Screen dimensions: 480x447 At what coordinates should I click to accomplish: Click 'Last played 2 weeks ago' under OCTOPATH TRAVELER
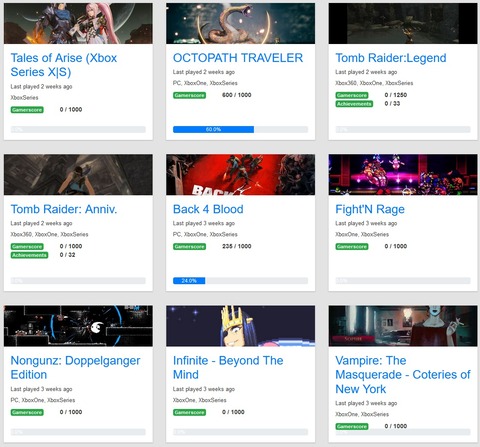tap(204, 72)
